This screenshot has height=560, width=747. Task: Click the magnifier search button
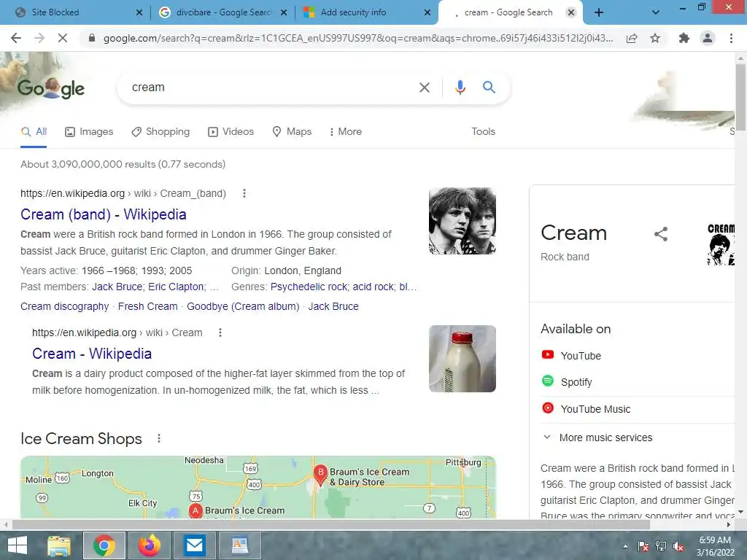[x=489, y=87]
